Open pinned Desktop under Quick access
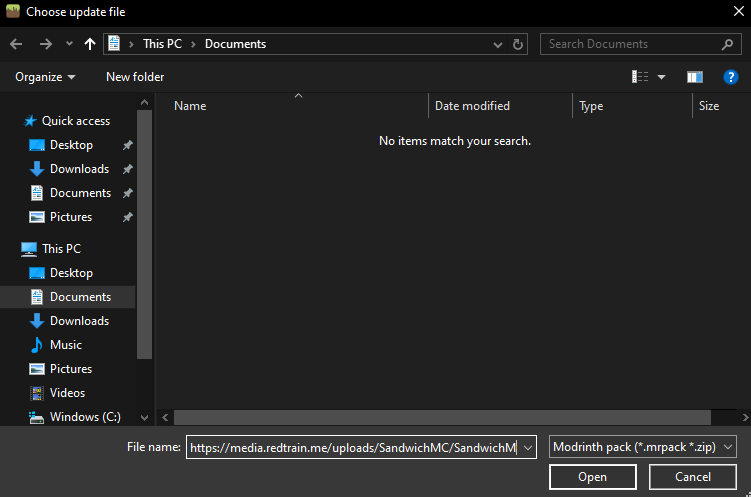 [x=71, y=145]
